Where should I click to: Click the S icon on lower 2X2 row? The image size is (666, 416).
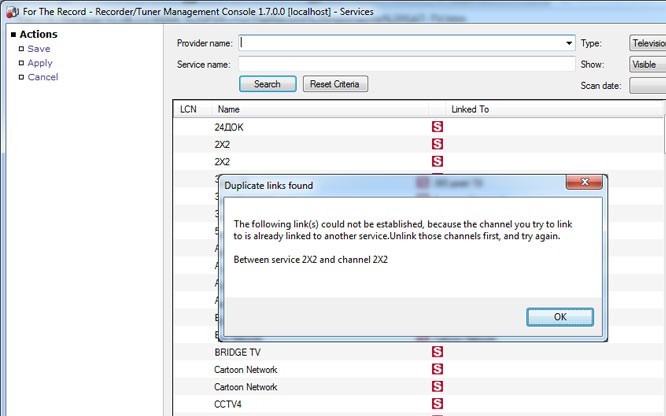point(437,161)
